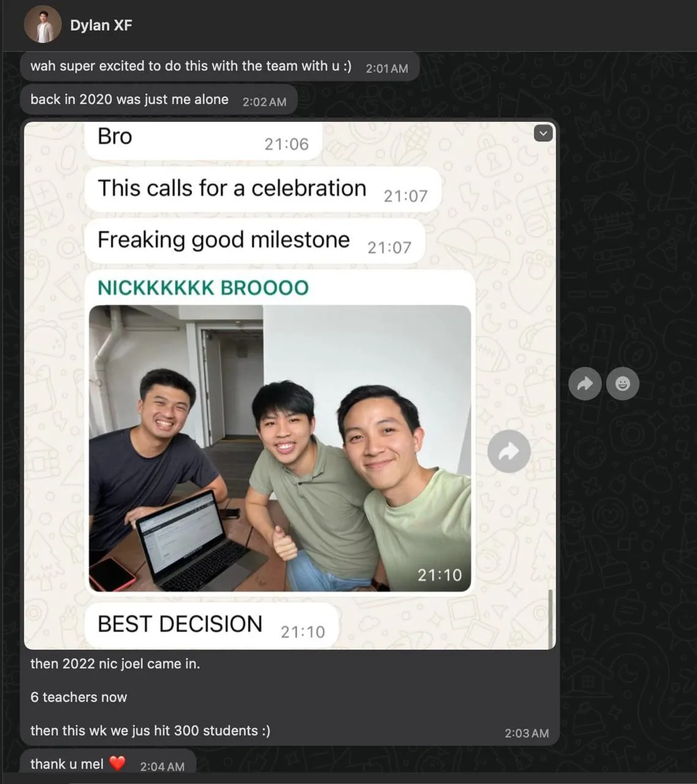
Task: Select the 'Freaking good milestone' bubble
Action: pos(255,241)
